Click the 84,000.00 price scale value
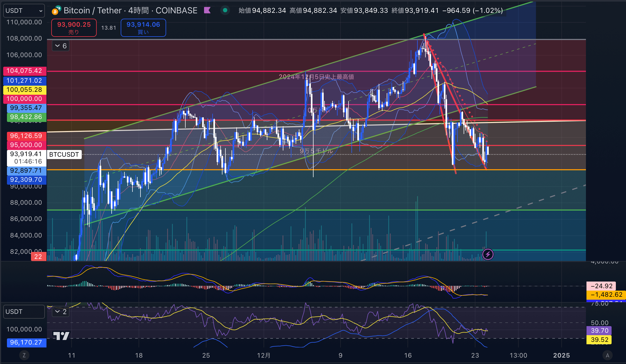Viewport: 626px width, 364px height. point(26,235)
